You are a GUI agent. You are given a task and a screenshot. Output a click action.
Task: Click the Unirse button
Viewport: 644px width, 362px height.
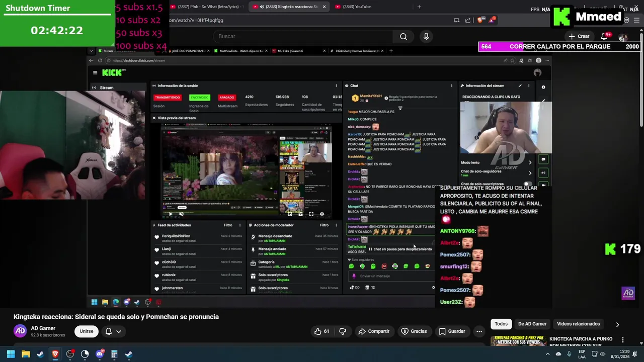(x=87, y=331)
